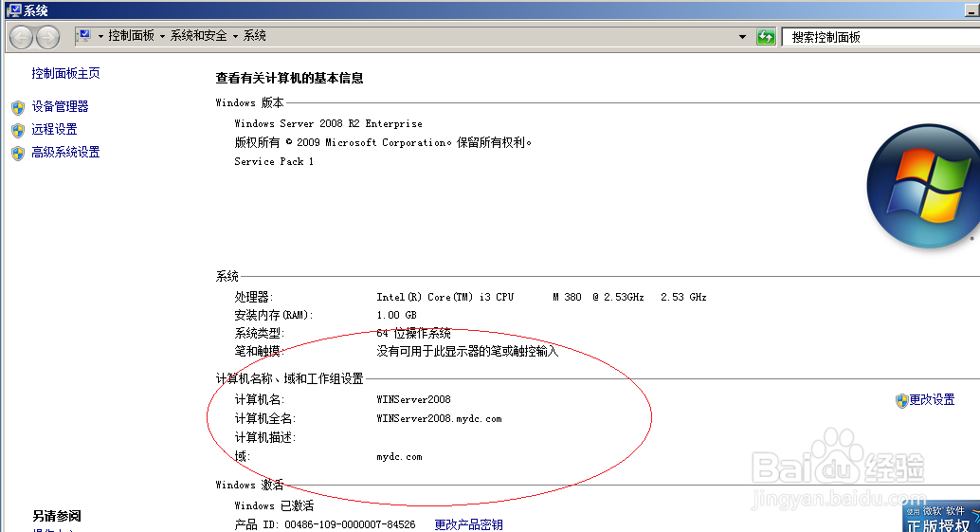Viewport: 980px width, 532px height.
Task: Click the shield icon beside 高级系统设置
Action: (18, 154)
